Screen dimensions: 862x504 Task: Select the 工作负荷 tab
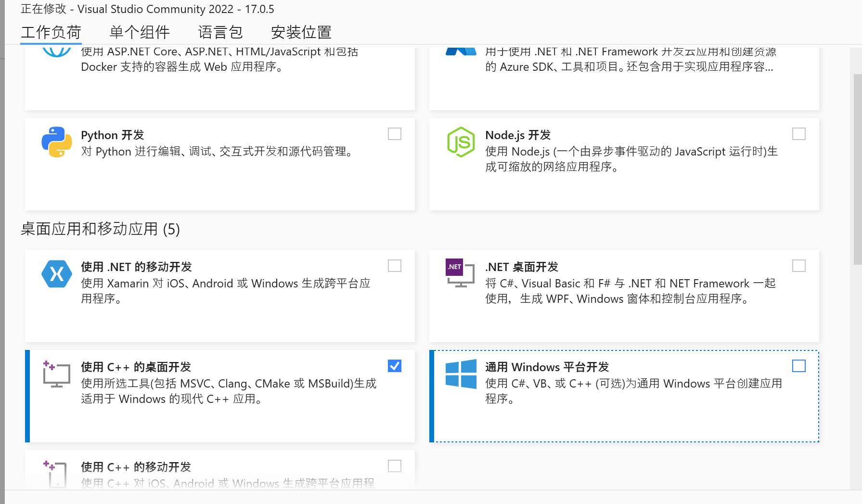pos(51,32)
